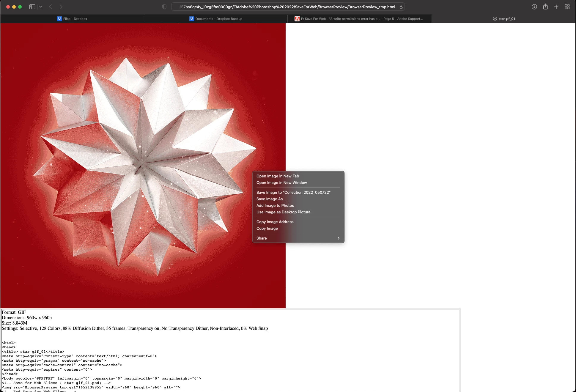Choose Use Image as Desktop Picture
Viewport: 576px width, 392px height.
(283, 212)
